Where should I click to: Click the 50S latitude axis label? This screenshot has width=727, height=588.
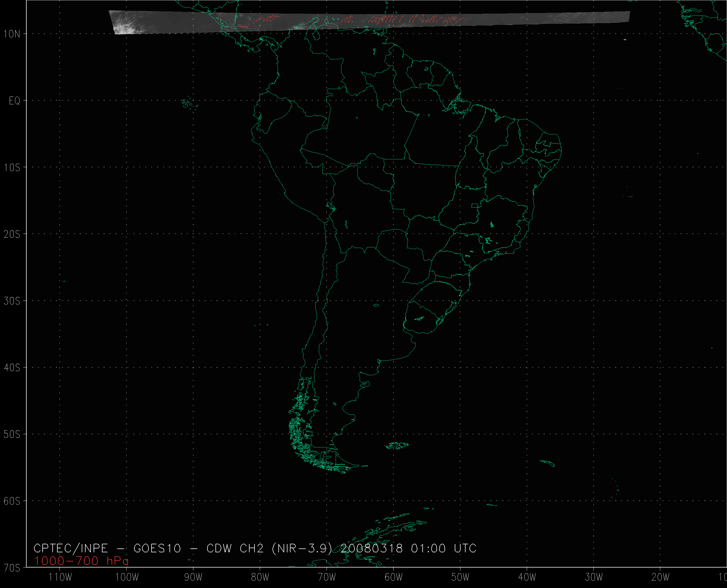[12, 434]
